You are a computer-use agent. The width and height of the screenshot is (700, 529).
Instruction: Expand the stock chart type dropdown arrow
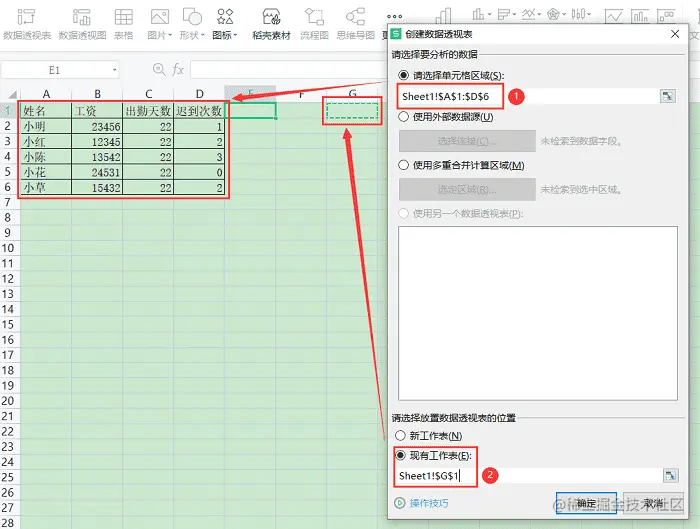[589, 15]
